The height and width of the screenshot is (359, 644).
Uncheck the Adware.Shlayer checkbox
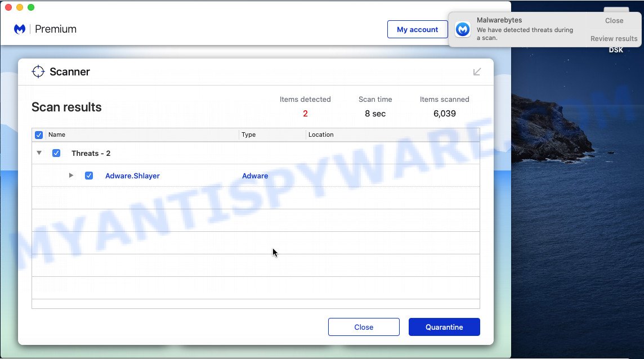89,176
